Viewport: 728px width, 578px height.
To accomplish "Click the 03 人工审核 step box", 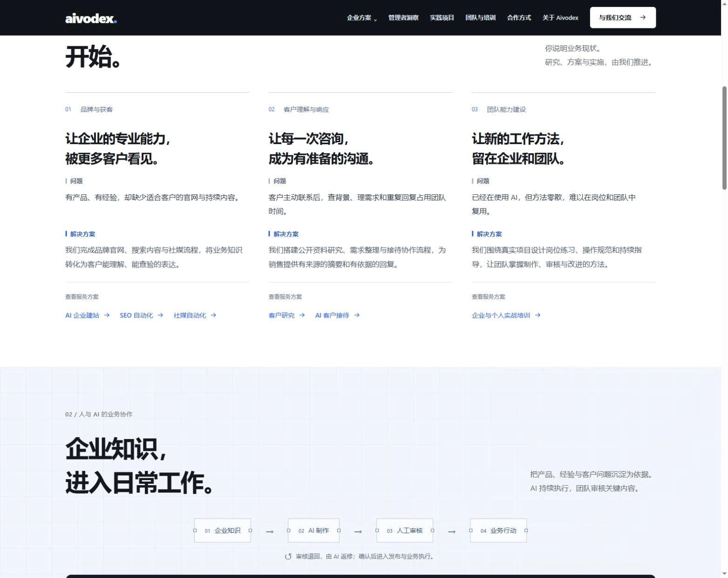I will [x=405, y=530].
